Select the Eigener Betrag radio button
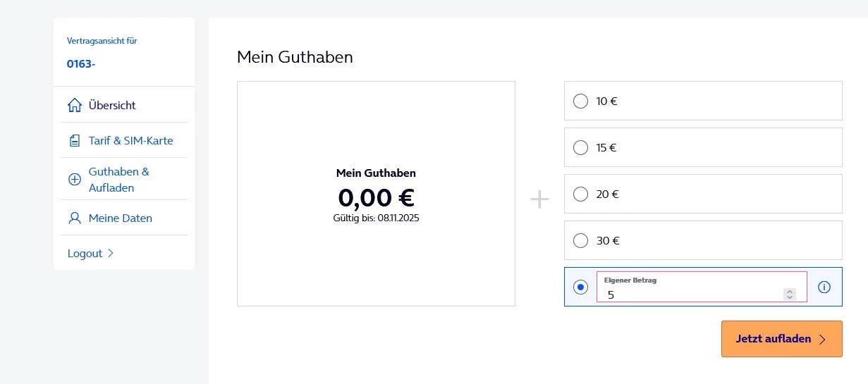This screenshot has height=384, width=868. [580, 287]
